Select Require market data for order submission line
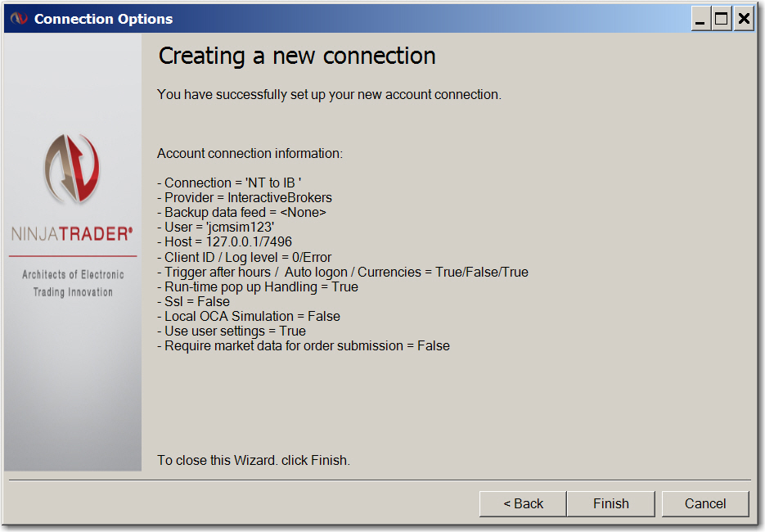Viewport: 765px width, 532px height. click(304, 345)
